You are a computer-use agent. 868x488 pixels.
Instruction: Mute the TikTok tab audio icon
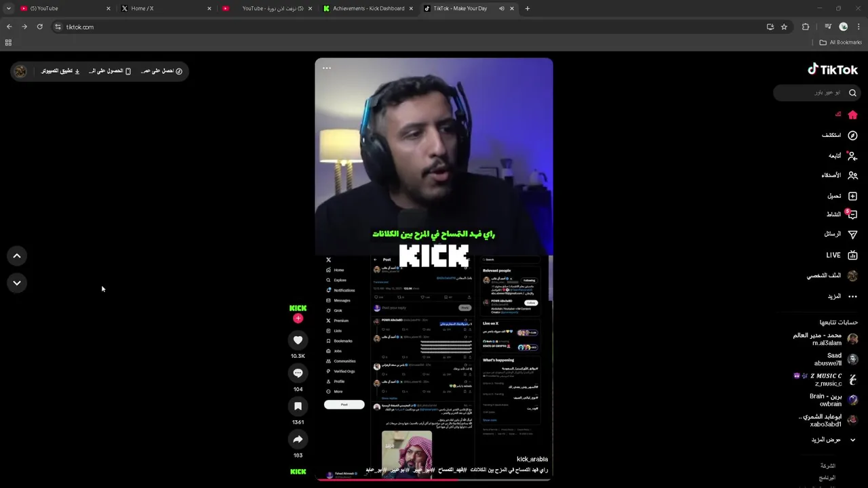502,8
